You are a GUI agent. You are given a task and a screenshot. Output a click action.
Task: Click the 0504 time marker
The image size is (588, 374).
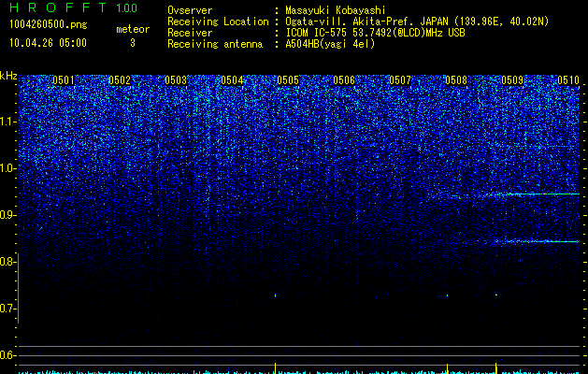point(232,80)
